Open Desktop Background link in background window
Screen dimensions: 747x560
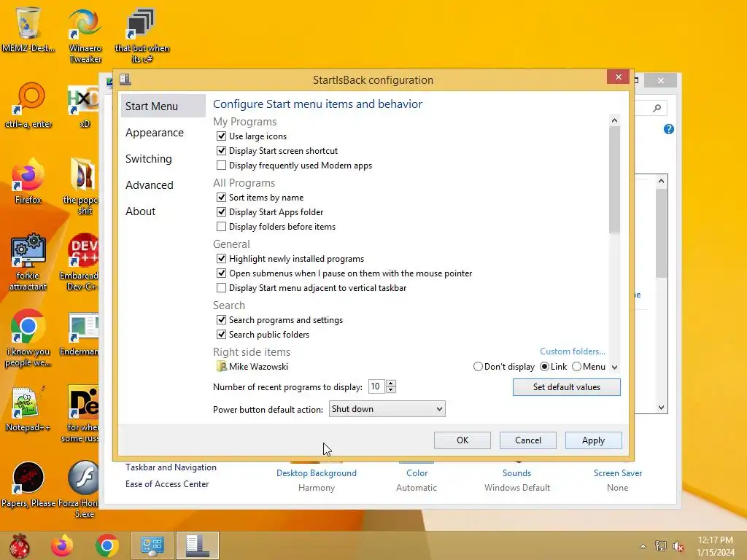[x=317, y=473]
